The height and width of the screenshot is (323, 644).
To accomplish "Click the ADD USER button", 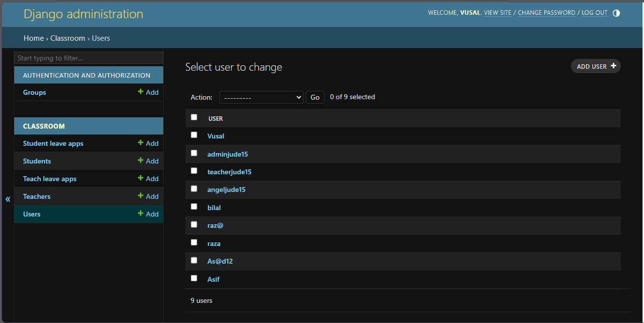I will (595, 66).
